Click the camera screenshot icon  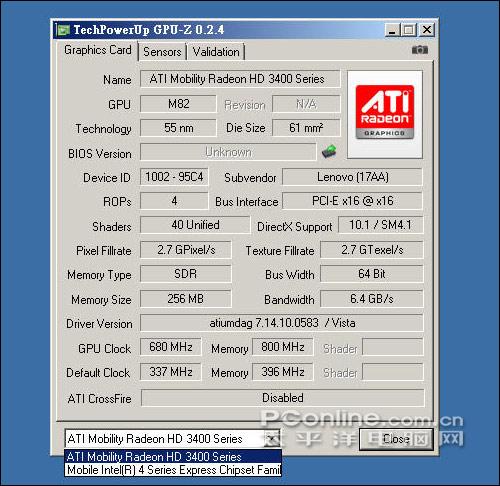pos(420,50)
